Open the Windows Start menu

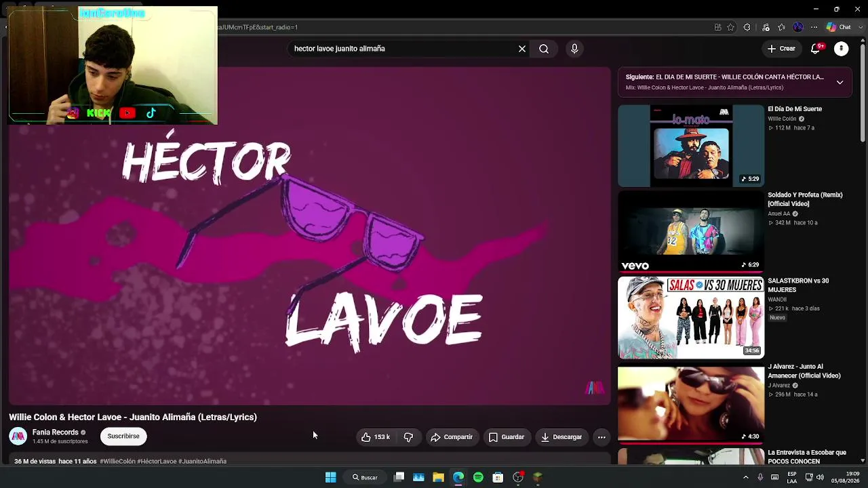click(x=331, y=477)
